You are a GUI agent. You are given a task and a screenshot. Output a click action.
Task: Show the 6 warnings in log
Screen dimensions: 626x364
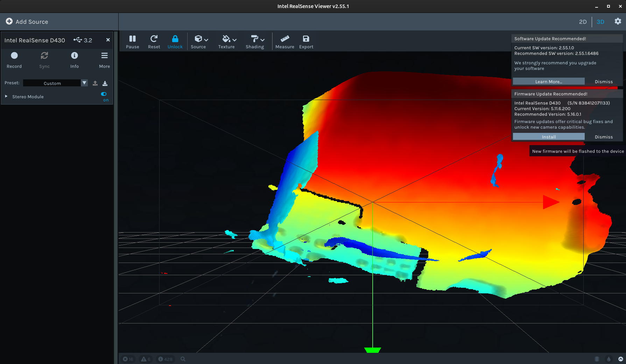pos(146,359)
